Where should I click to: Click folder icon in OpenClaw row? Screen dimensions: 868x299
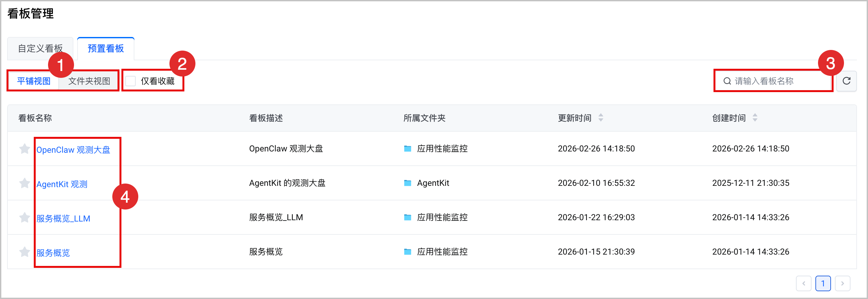[407, 149]
